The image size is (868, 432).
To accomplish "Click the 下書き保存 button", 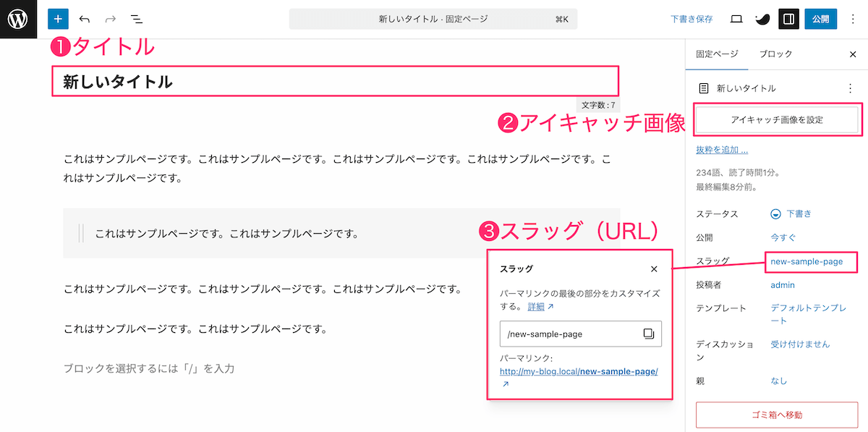I will click(692, 19).
